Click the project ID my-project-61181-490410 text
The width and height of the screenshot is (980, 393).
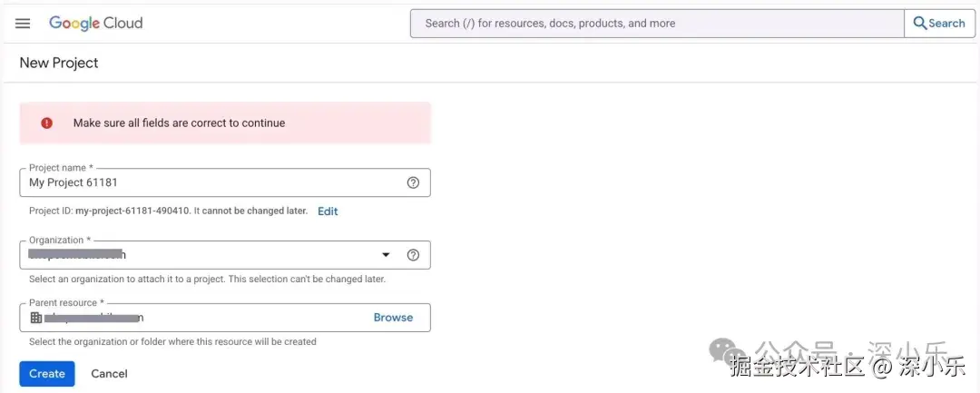click(x=132, y=211)
